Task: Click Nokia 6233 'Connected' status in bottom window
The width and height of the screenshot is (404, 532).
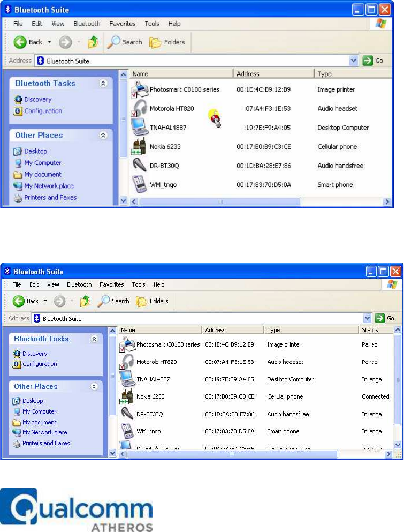Action: [375, 396]
